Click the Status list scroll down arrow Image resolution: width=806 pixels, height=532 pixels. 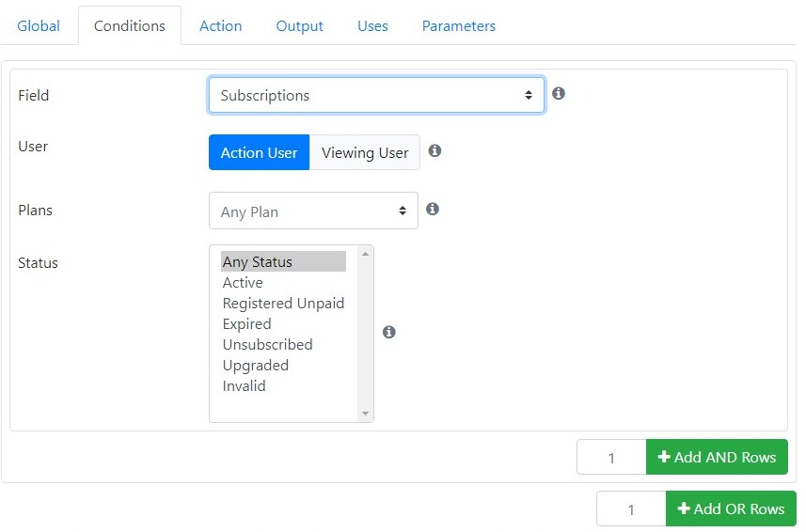click(x=366, y=414)
